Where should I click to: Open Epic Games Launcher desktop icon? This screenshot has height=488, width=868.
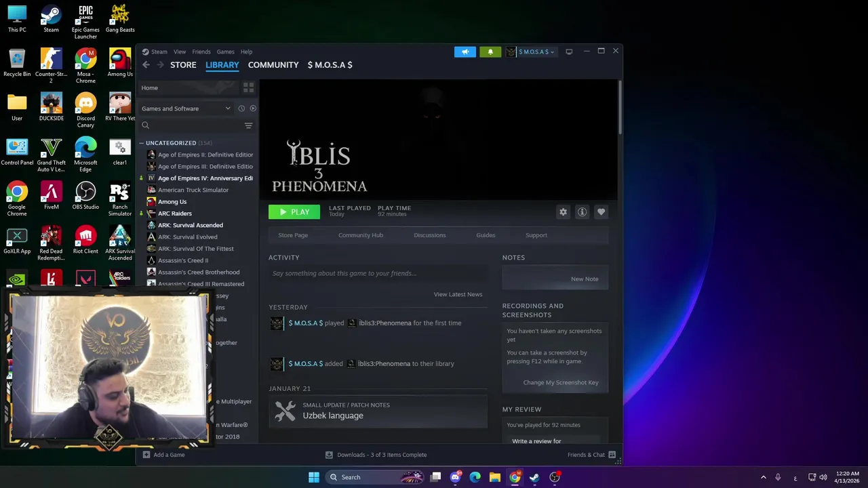[x=85, y=22]
